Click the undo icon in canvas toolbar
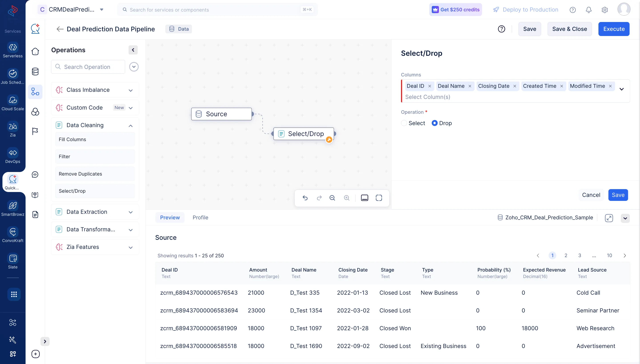The height and width of the screenshot is (364, 640). (305, 198)
